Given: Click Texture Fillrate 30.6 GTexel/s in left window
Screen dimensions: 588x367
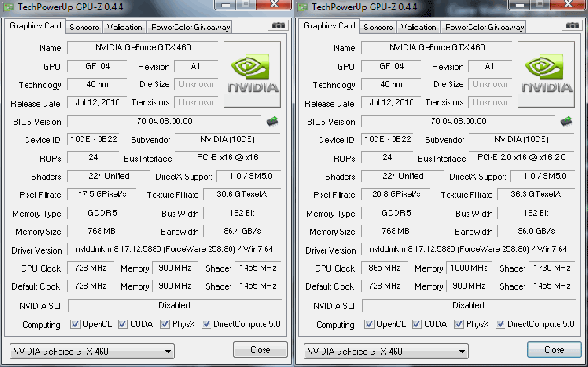Looking at the screenshot, I should click(242, 194).
